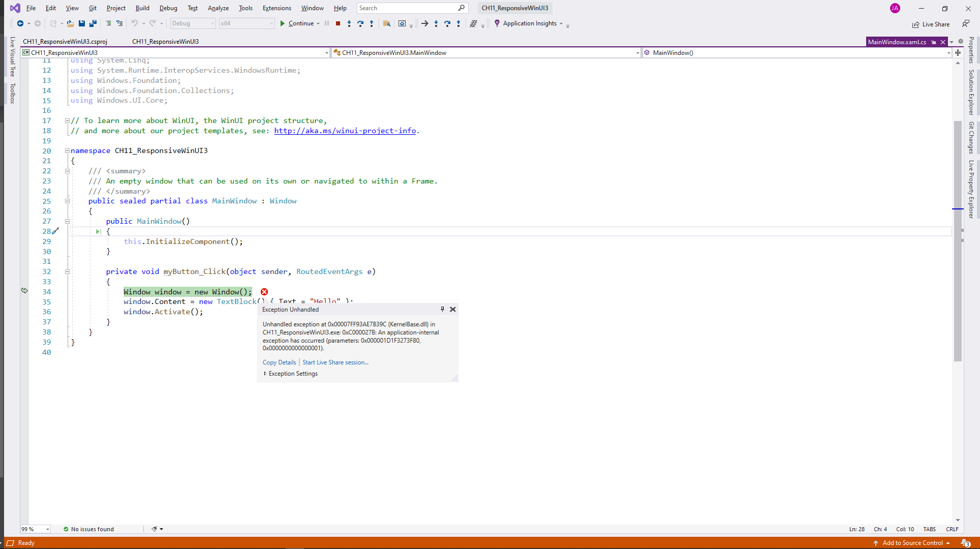Screen dimensions: 980x549
Task: Click the Open File folder icon
Action: (x=70, y=23)
